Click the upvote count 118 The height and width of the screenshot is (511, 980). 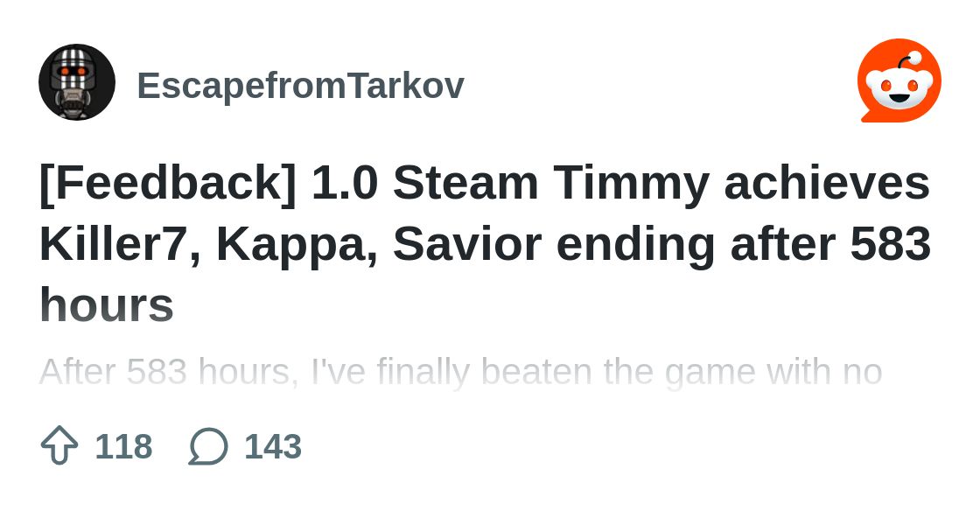tap(123, 446)
